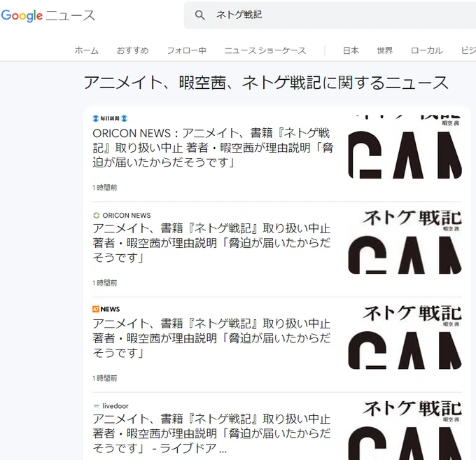Screen dimensions: 476x460
Task: Click the magnifier search icon
Action: [x=199, y=15]
